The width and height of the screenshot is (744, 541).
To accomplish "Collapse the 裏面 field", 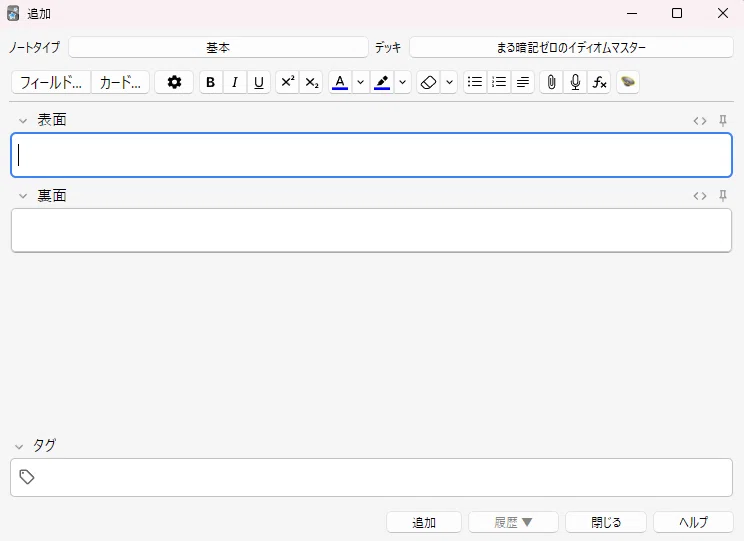I will [x=22, y=196].
